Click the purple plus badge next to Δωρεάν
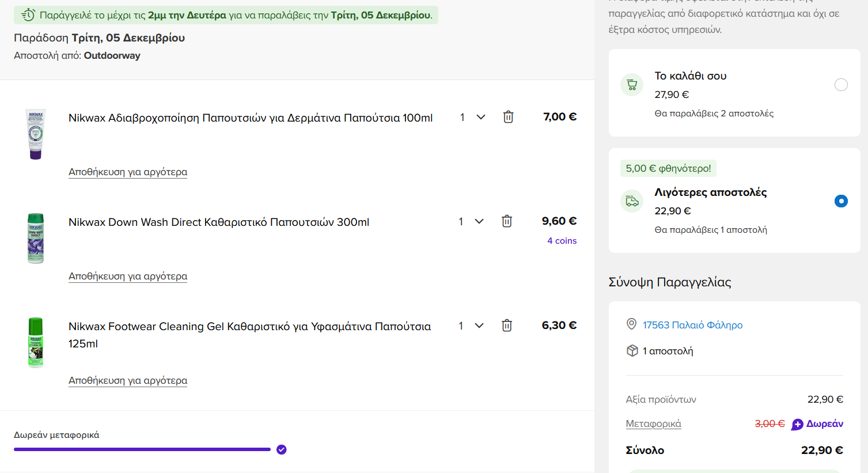The image size is (868, 473). pyautogui.click(x=797, y=424)
